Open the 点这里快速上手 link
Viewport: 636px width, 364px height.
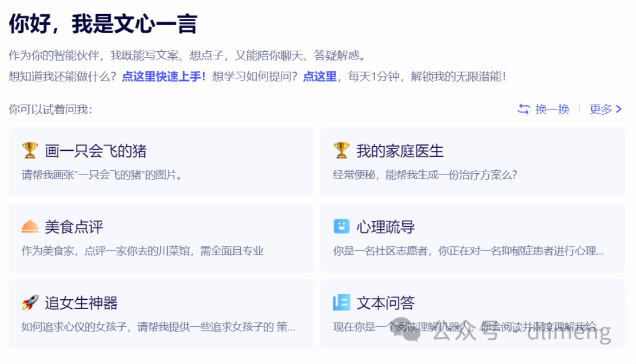[x=164, y=77]
